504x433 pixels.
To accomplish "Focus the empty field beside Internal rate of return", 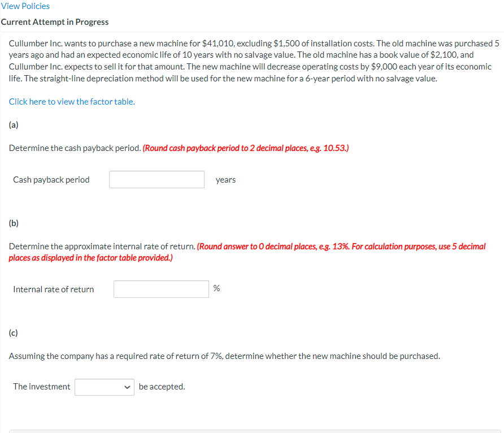I will pyautogui.click(x=161, y=289).
